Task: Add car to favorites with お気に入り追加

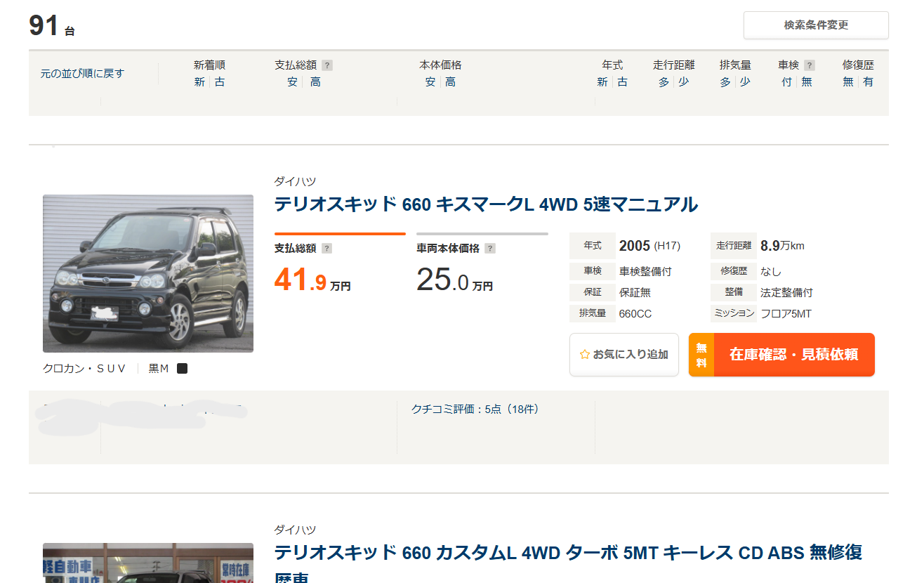Action: 624,355
